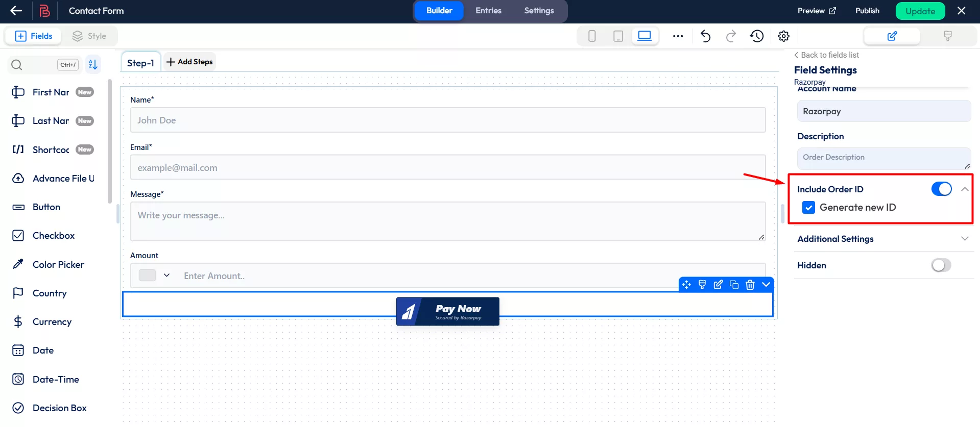Uncheck the Generate new ID checkbox
Image resolution: width=980 pixels, height=427 pixels.
pos(808,208)
